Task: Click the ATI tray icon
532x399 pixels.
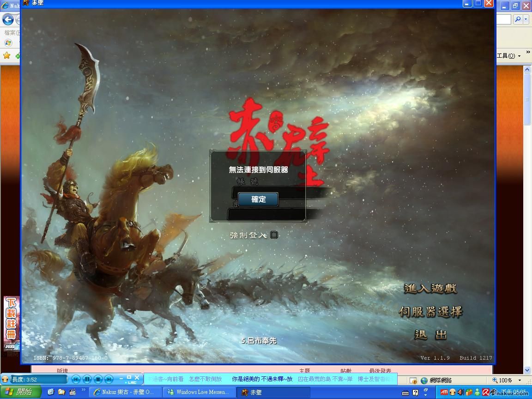Action: pos(444,393)
